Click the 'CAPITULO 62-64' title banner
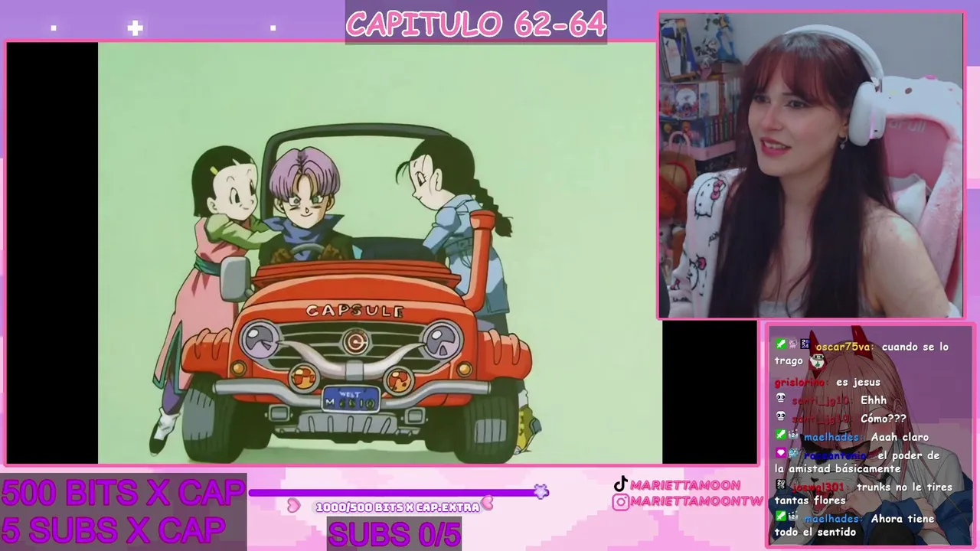 pyautogui.click(x=475, y=23)
